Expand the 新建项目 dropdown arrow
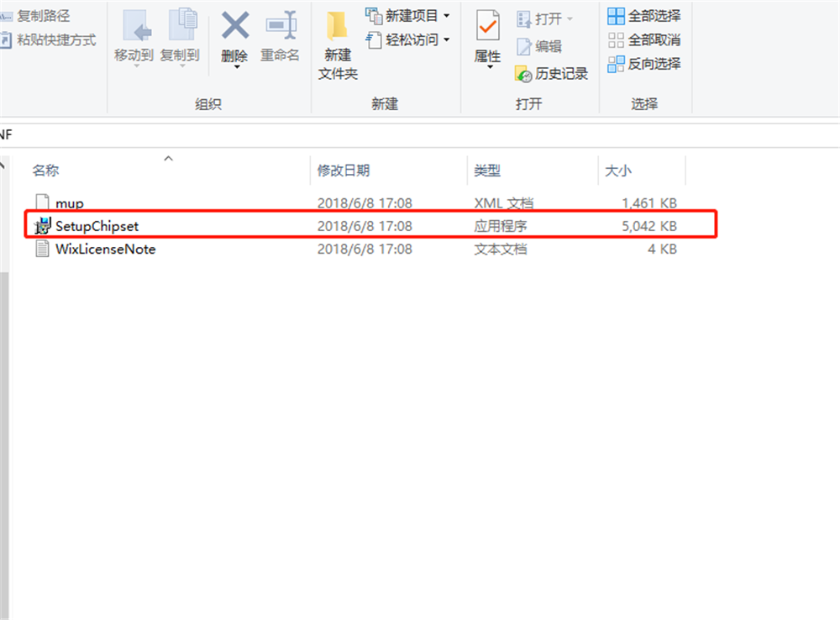This screenshot has width=840, height=620. coord(448,14)
